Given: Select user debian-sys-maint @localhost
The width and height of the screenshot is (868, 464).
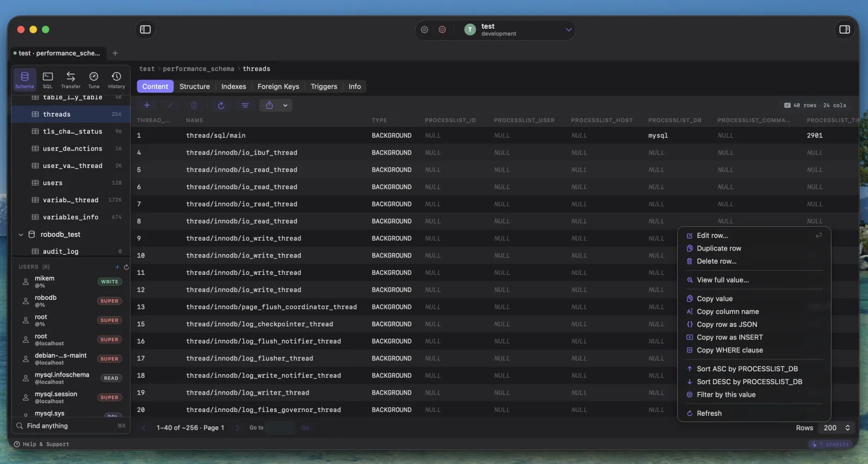Looking at the screenshot, I should coord(71,359).
